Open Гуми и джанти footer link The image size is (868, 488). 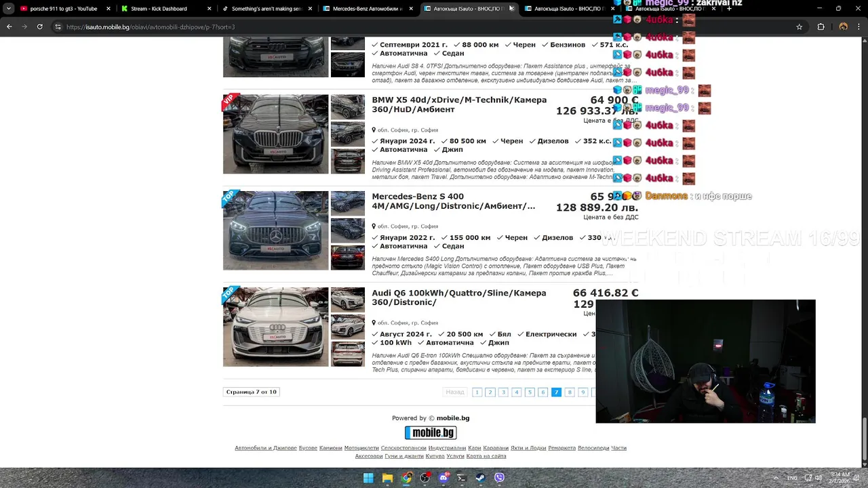(x=404, y=456)
